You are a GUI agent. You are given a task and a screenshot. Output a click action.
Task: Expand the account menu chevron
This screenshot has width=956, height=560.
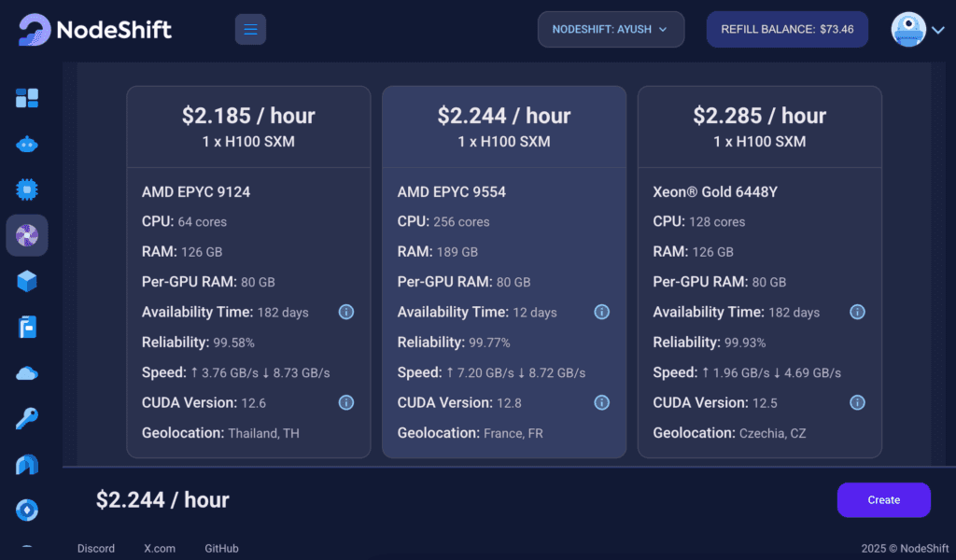point(938,30)
